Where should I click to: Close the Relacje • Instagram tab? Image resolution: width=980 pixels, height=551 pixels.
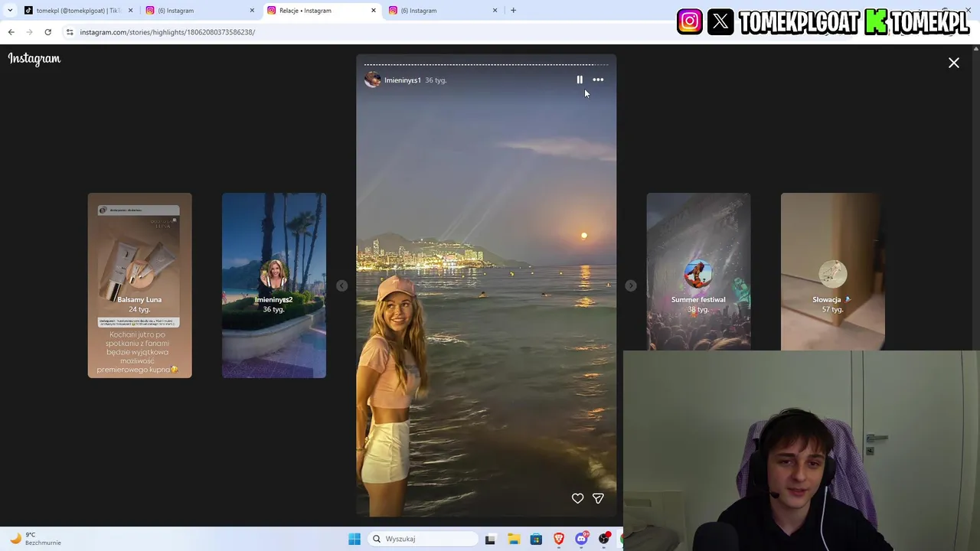coord(374,11)
